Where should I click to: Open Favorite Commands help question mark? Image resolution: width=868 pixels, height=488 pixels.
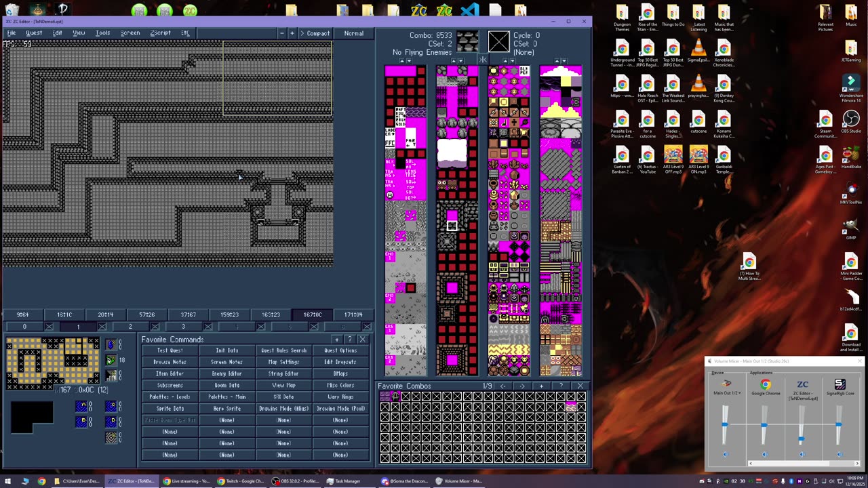tap(350, 340)
